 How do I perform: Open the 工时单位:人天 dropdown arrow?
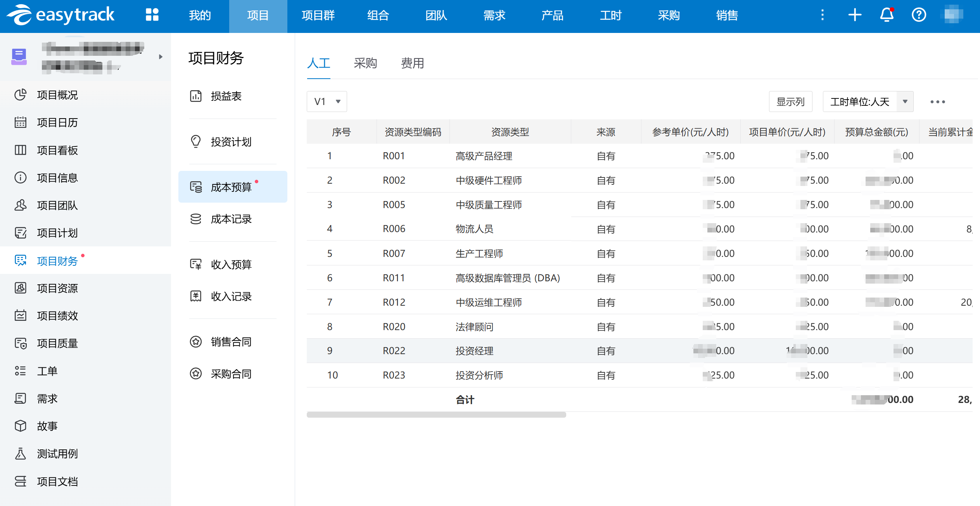click(x=905, y=102)
